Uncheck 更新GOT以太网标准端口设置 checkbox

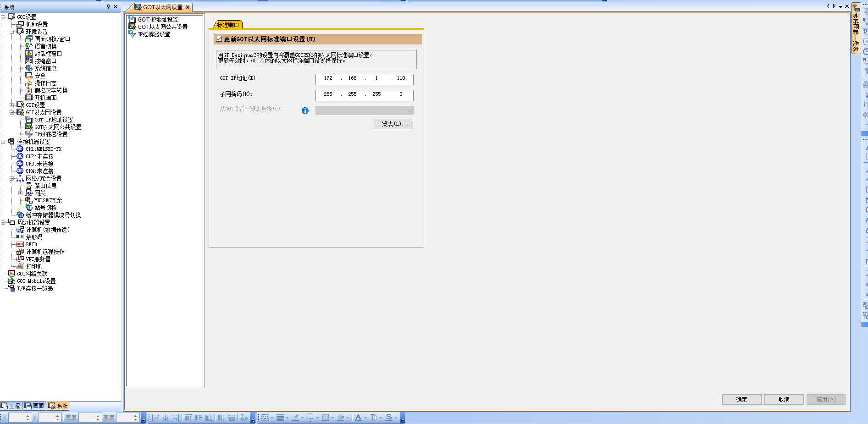click(219, 39)
